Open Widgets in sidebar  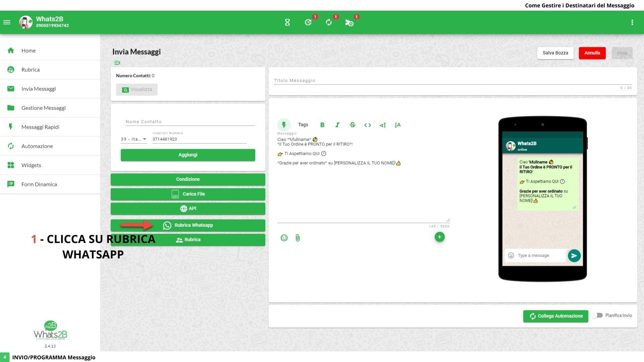(50, 165)
